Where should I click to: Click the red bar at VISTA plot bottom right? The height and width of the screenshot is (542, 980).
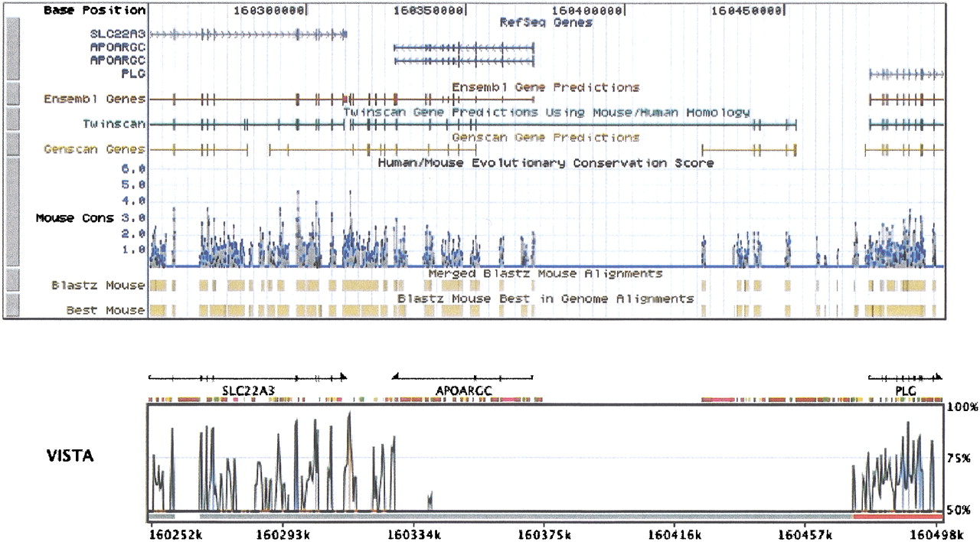(897, 518)
